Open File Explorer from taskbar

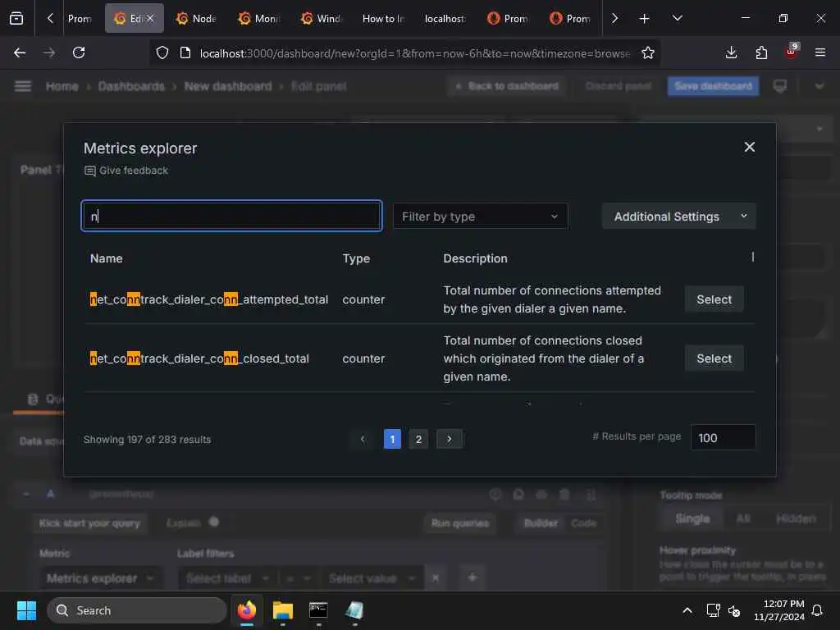tap(282, 610)
